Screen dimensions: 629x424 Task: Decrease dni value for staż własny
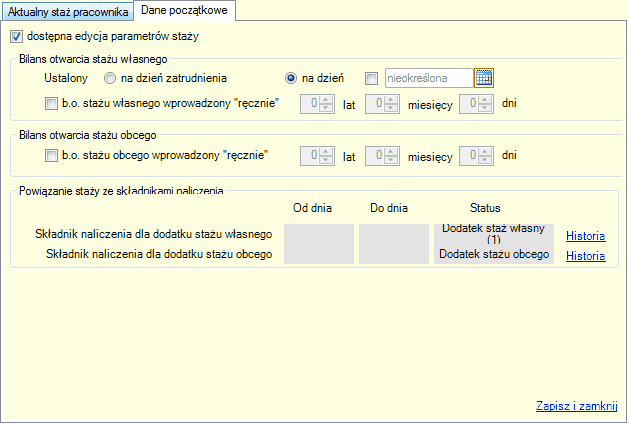485,108
